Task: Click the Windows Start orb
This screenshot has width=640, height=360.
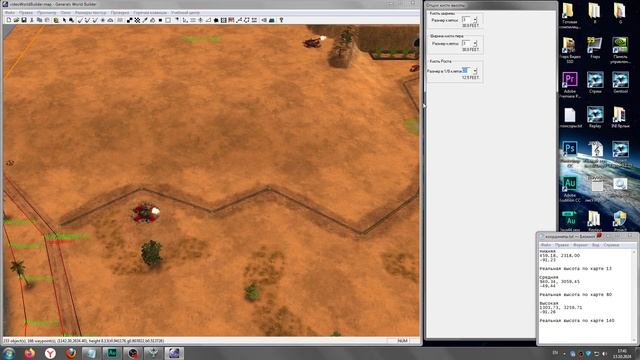Action: tap(9, 353)
